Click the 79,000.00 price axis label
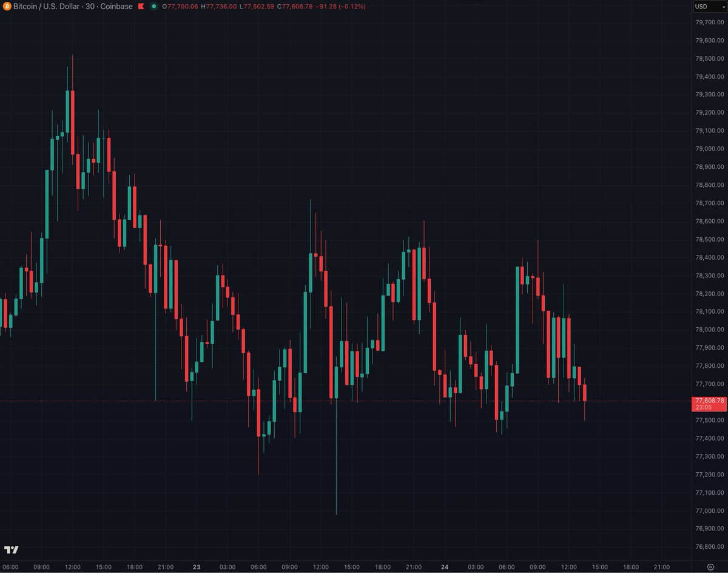Viewport: 728px width, 573px height. pos(709,149)
